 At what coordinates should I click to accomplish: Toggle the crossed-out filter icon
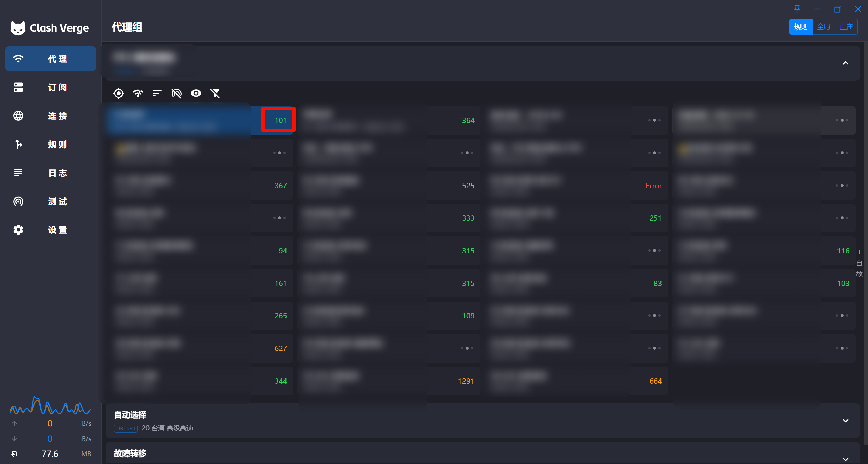click(x=215, y=93)
